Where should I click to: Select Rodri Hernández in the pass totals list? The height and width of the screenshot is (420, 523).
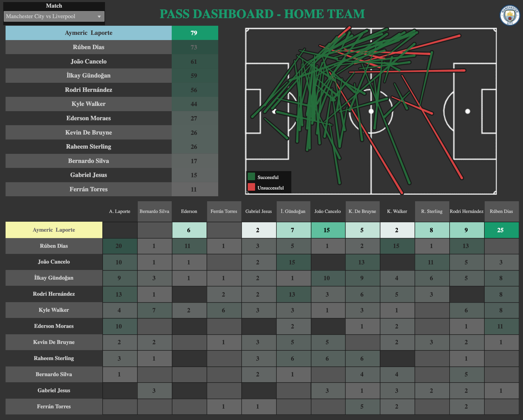click(x=89, y=90)
